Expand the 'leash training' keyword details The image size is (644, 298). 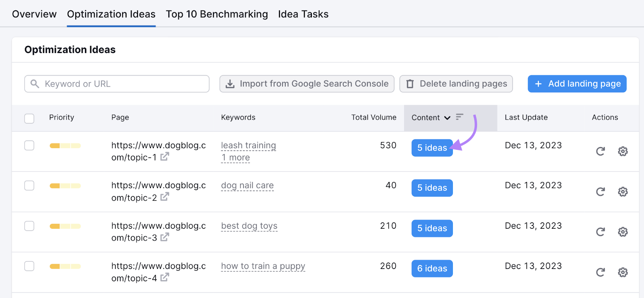[248, 145]
